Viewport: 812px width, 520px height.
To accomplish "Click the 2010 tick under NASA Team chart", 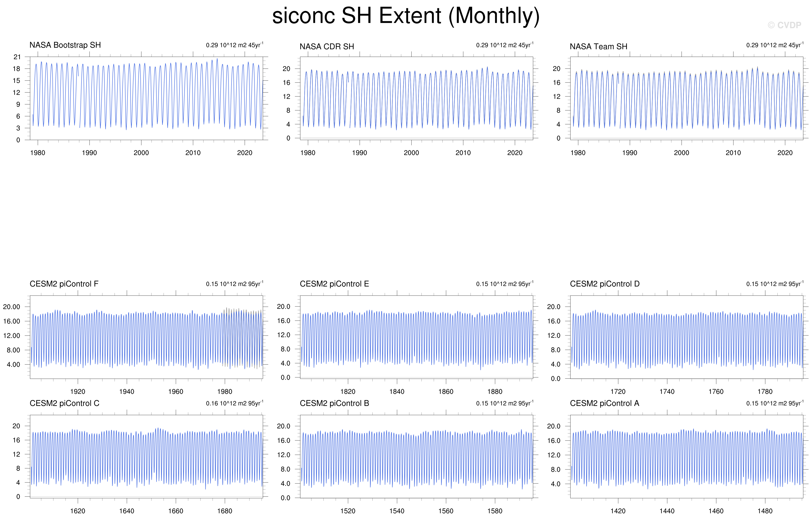I will tap(733, 153).
